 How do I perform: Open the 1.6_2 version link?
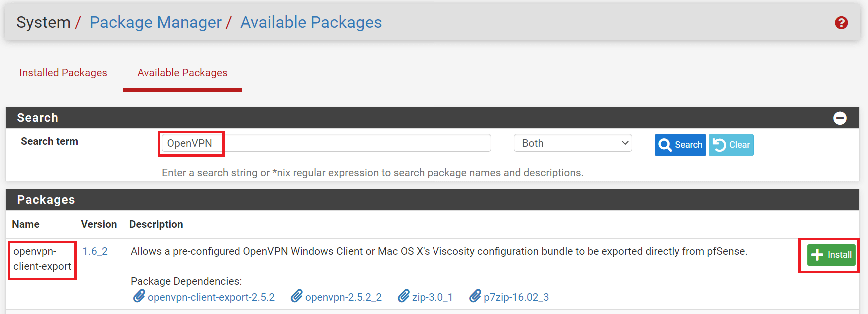[x=94, y=251]
